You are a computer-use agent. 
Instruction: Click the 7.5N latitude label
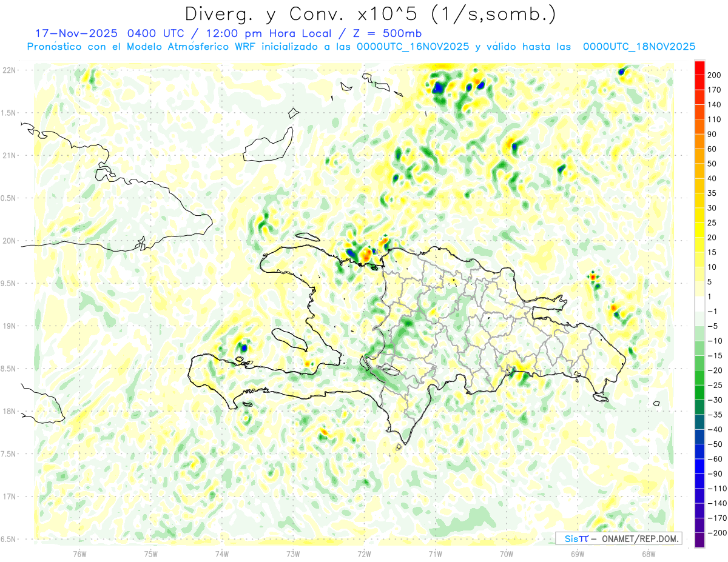(9, 453)
